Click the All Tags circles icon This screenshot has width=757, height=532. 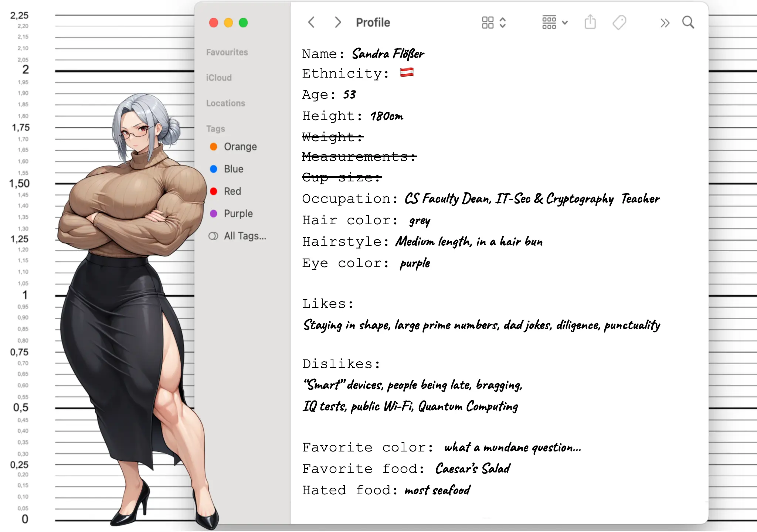pos(213,236)
